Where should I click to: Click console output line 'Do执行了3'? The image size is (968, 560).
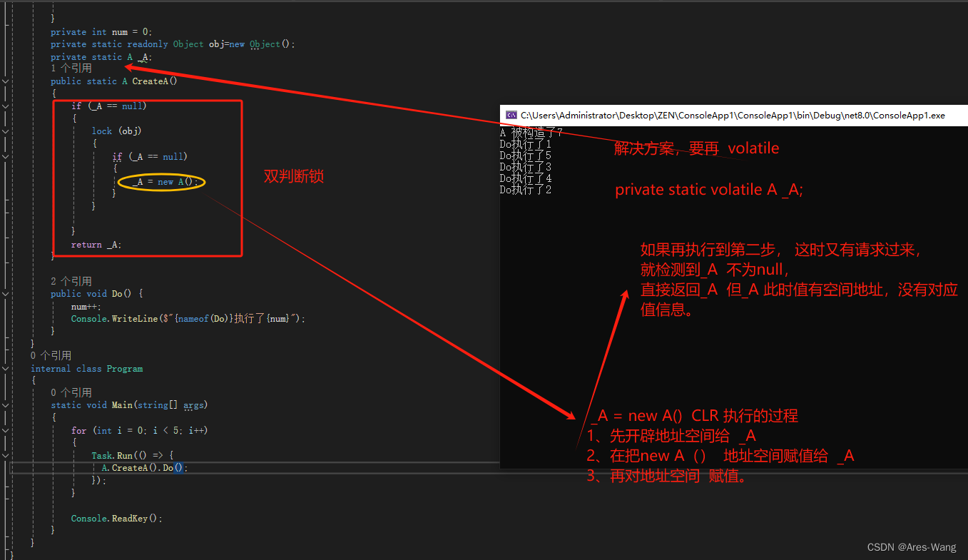pos(526,167)
